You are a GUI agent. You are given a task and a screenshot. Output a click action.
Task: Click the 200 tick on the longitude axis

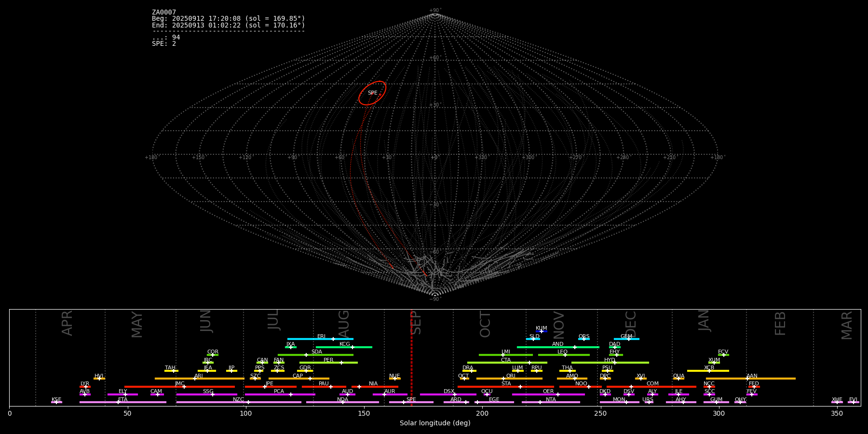482,413
